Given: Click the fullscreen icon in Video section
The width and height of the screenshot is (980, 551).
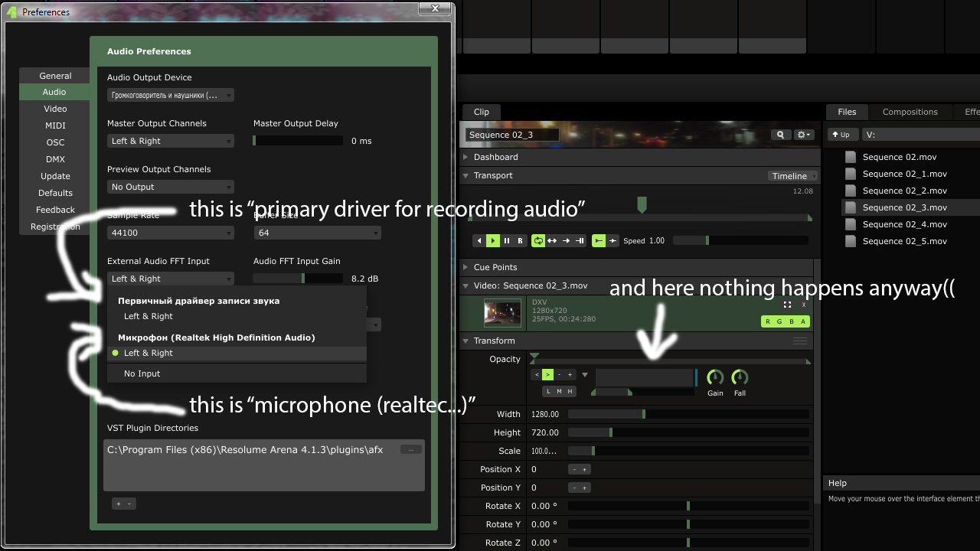Looking at the screenshot, I should coord(787,305).
